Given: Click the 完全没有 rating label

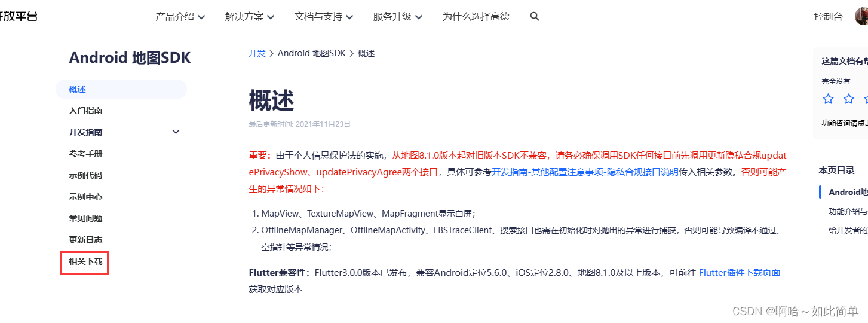Looking at the screenshot, I should 836,81.
